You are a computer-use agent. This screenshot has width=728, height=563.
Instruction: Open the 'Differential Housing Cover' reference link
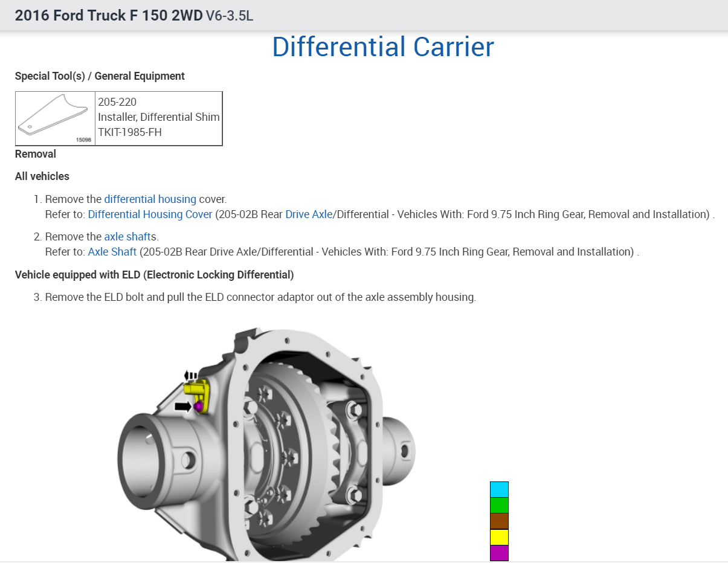tap(150, 214)
